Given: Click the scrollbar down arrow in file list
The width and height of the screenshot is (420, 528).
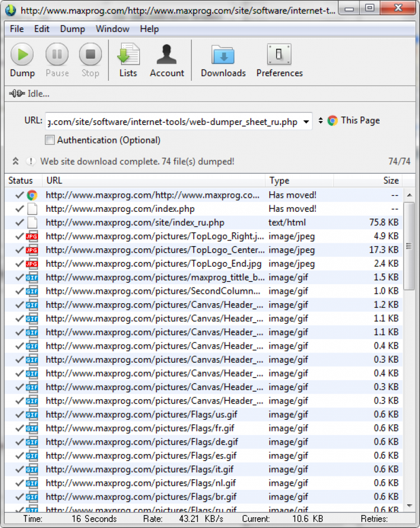Looking at the screenshot, I should pos(409,506).
